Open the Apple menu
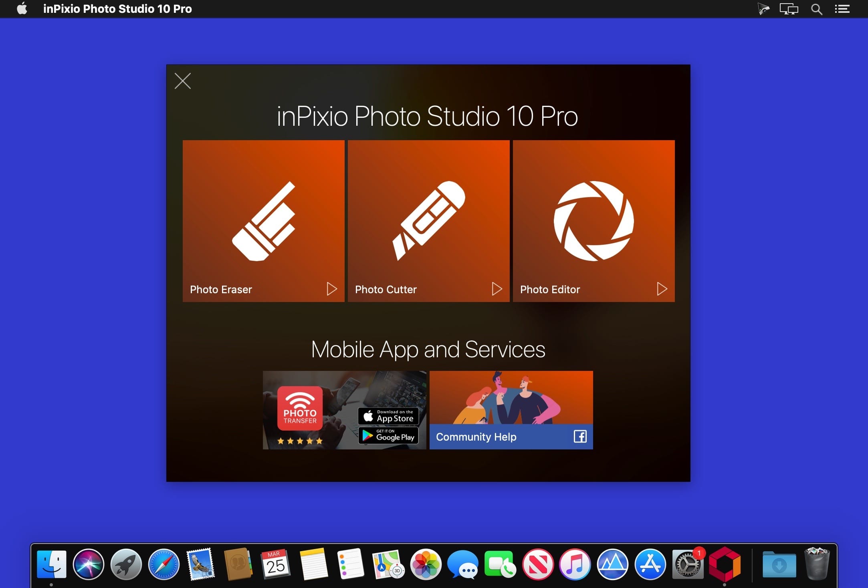Image resolution: width=868 pixels, height=588 pixels. (x=22, y=8)
